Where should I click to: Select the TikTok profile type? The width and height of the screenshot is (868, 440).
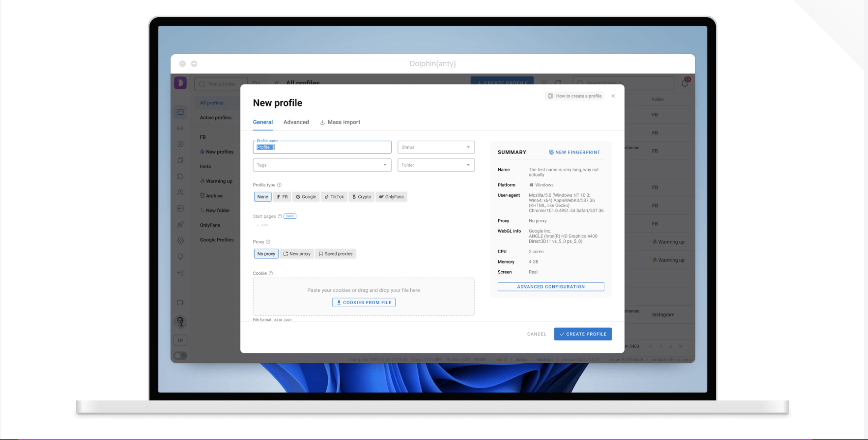[334, 197]
